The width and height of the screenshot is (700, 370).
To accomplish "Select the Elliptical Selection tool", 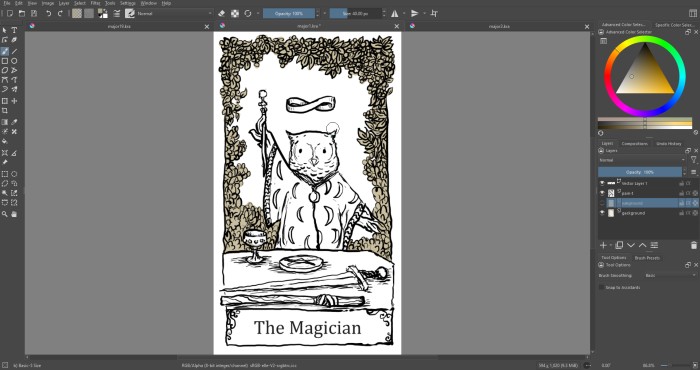I will 14,174.
